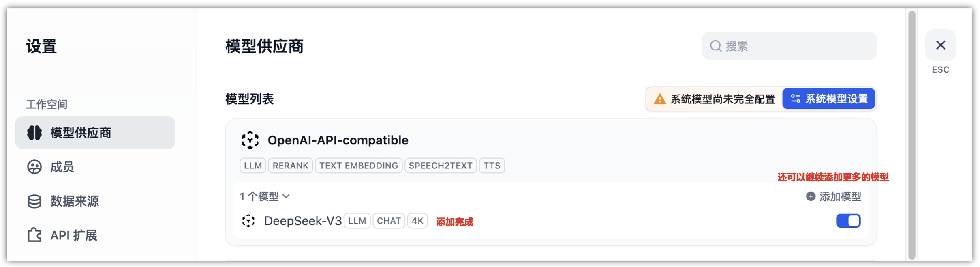Close settings with the X button
The image size is (980, 267).
pyautogui.click(x=941, y=45)
